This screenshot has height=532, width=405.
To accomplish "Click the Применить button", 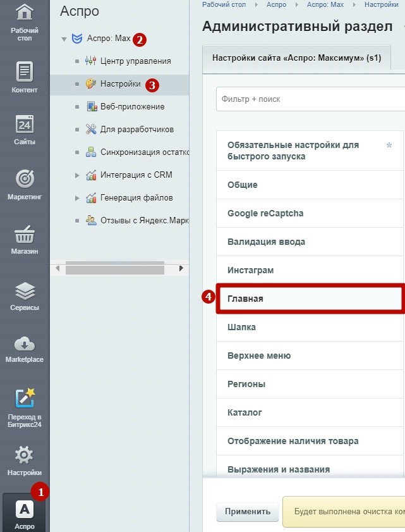I will [x=248, y=512].
